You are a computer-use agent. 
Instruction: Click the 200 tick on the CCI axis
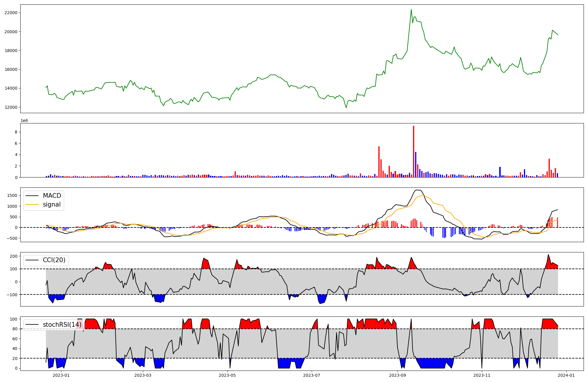14,256
